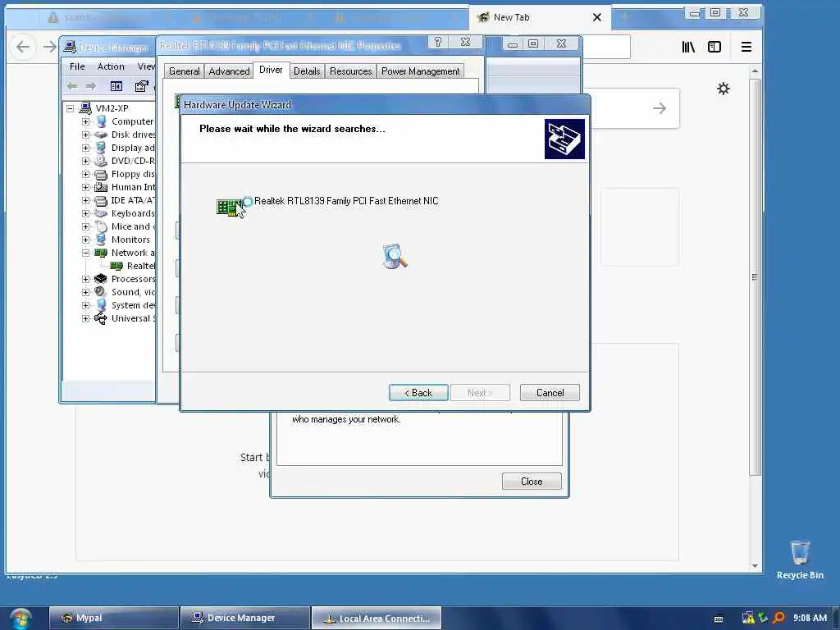Click the browser forward arrow

click(x=50, y=47)
